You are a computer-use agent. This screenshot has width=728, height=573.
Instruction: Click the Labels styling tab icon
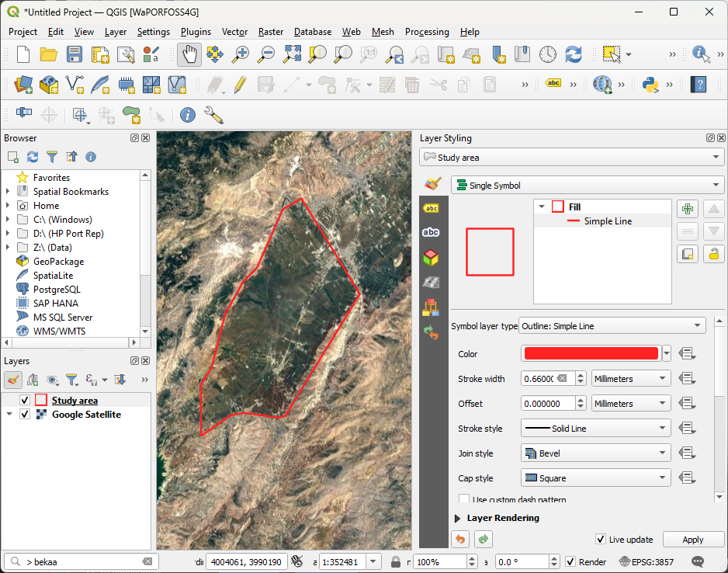tap(431, 208)
